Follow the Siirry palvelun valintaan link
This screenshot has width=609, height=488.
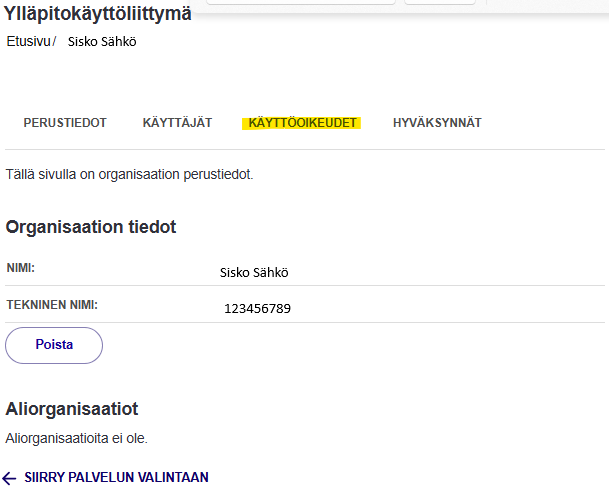116,478
